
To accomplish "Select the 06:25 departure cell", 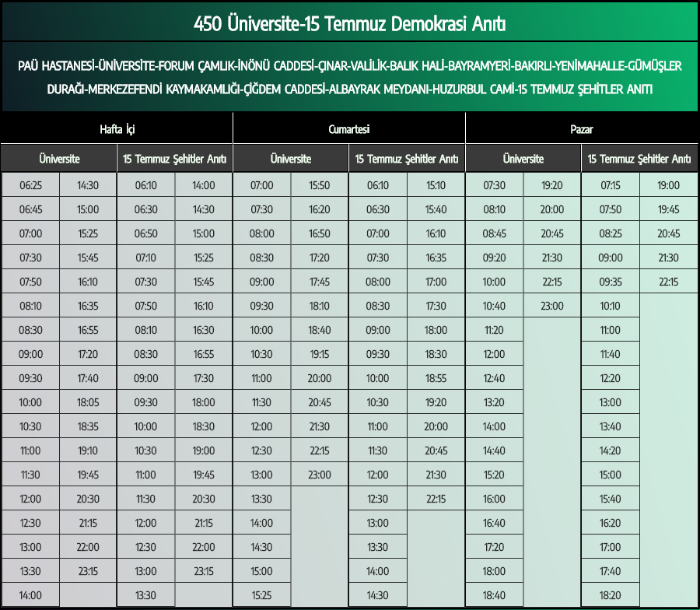I will (30, 185).
